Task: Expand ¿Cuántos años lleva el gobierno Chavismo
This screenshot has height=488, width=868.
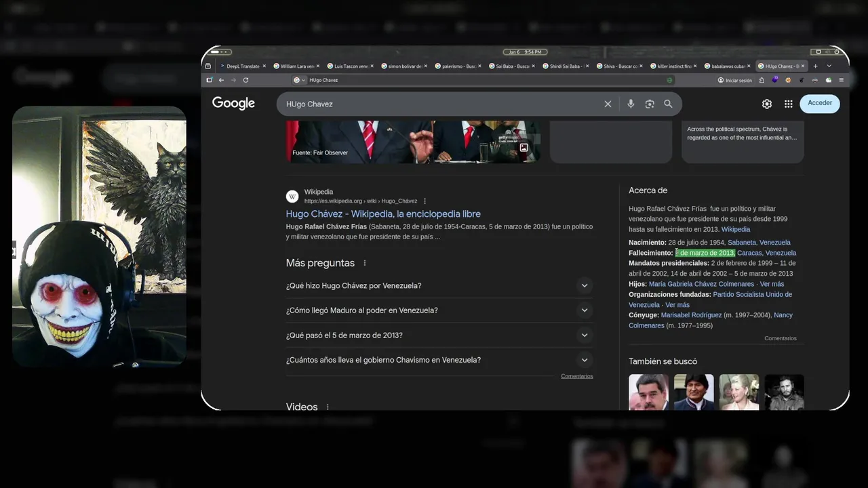Action: 439,360
